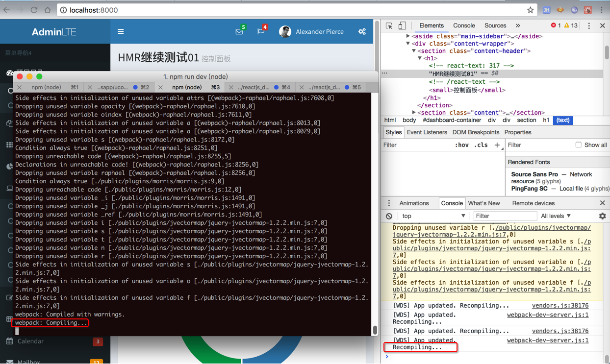Click the computed styles Filter field
The height and width of the screenshot is (364, 610).
tap(538, 145)
